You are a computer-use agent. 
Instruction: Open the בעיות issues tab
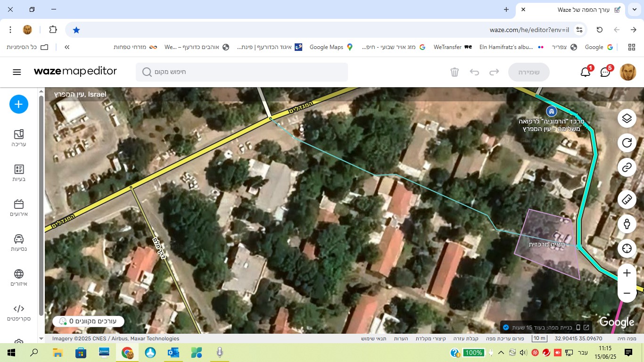[x=19, y=173]
